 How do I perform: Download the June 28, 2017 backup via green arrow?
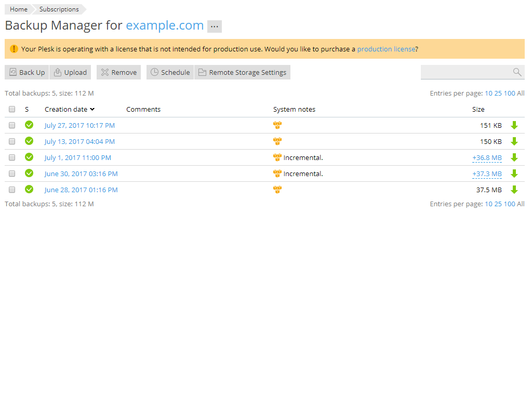point(514,190)
